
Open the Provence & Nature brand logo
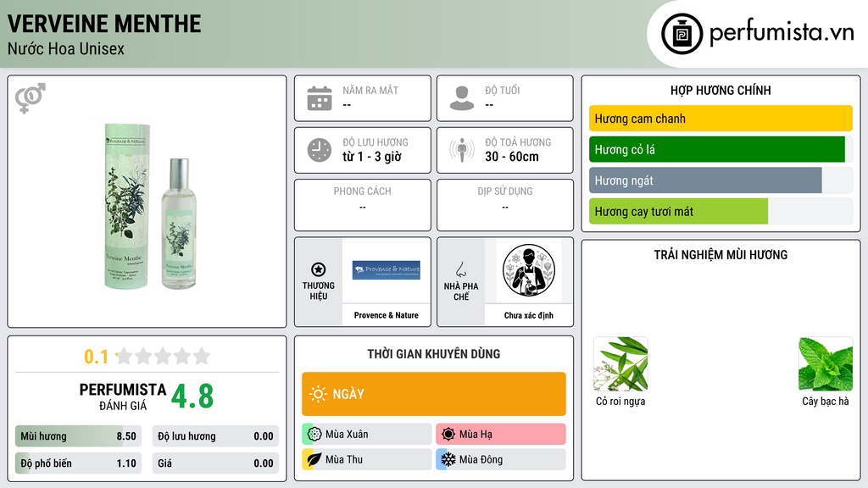pyautogui.click(x=387, y=270)
